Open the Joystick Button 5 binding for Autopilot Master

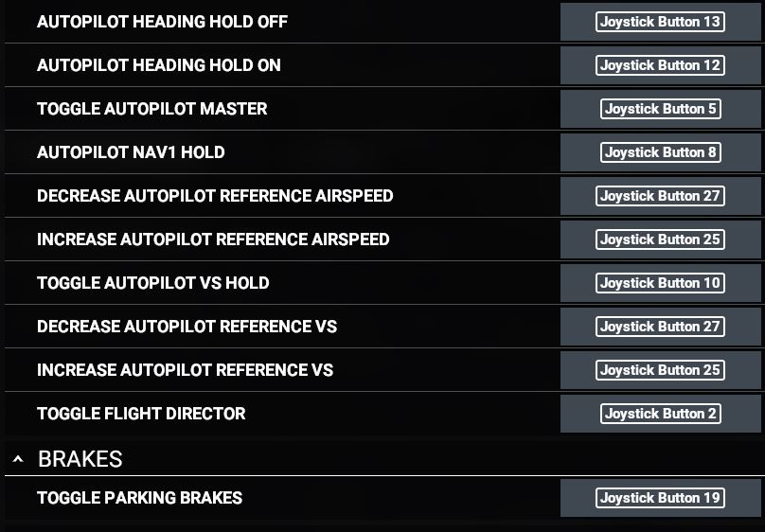[x=661, y=109]
